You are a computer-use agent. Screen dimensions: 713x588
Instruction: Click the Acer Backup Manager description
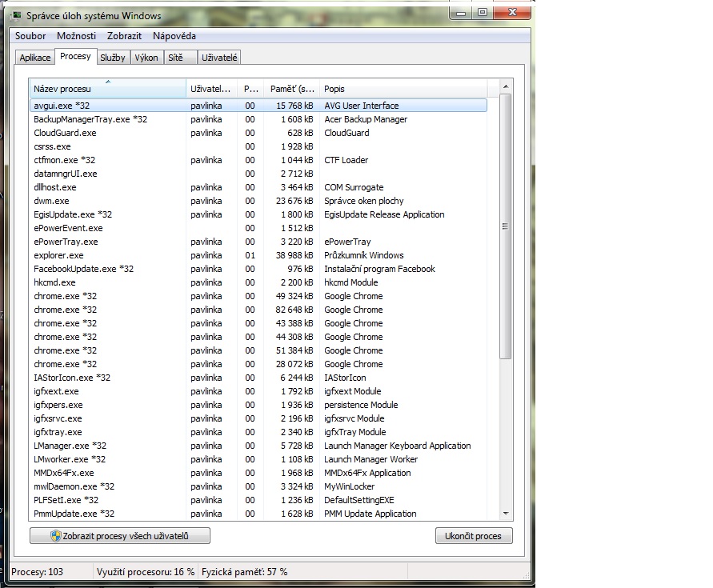(x=366, y=119)
